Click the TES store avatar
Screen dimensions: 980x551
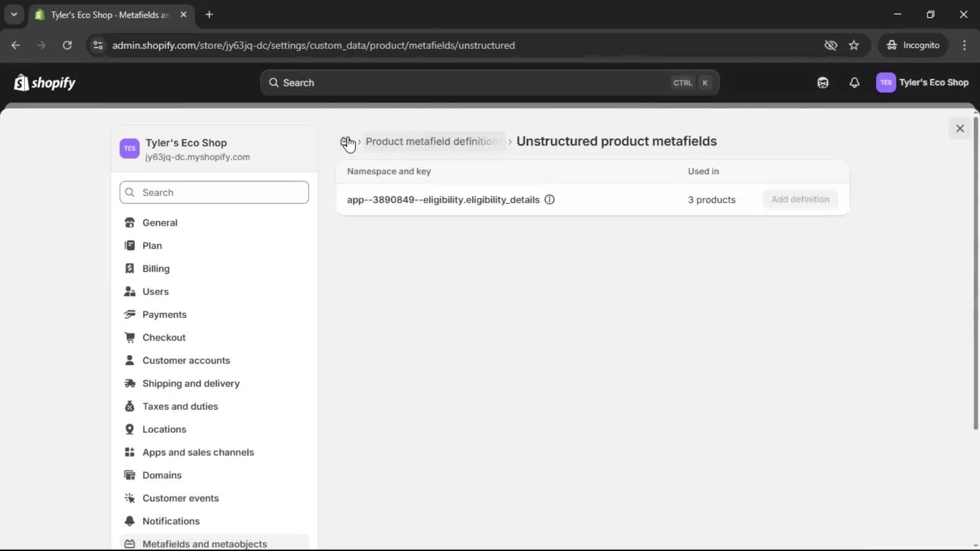click(x=887, y=83)
